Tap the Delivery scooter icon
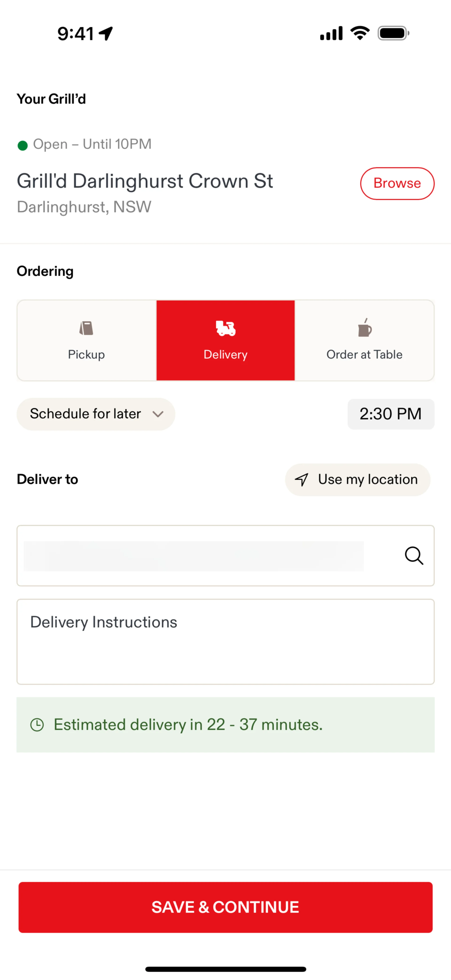Image resolution: width=451 pixels, height=980 pixels. pyautogui.click(x=225, y=328)
